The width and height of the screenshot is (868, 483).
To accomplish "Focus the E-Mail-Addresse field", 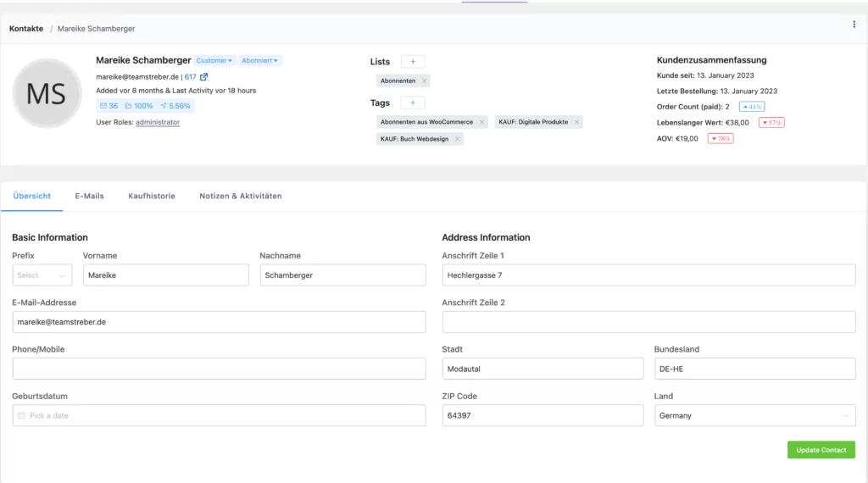I will 220,322.
